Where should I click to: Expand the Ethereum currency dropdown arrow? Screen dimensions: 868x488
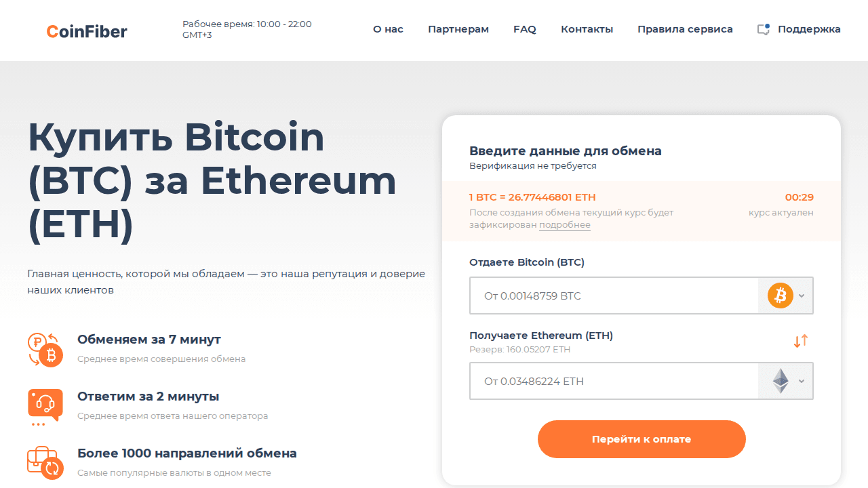[x=802, y=382]
